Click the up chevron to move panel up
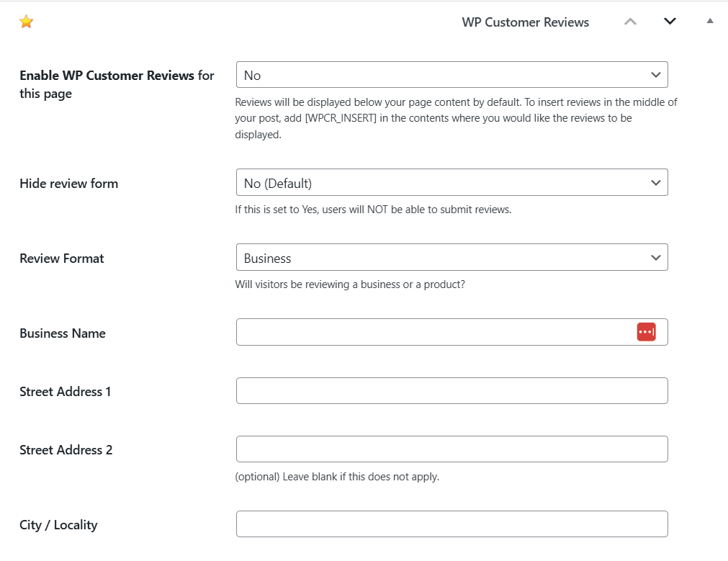This screenshot has height=561, width=728. coord(630,22)
